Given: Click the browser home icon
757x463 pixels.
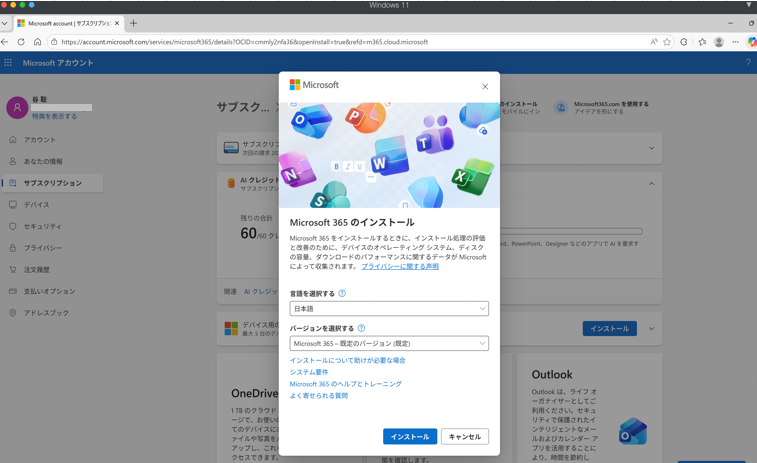Looking at the screenshot, I should coord(37,42).
